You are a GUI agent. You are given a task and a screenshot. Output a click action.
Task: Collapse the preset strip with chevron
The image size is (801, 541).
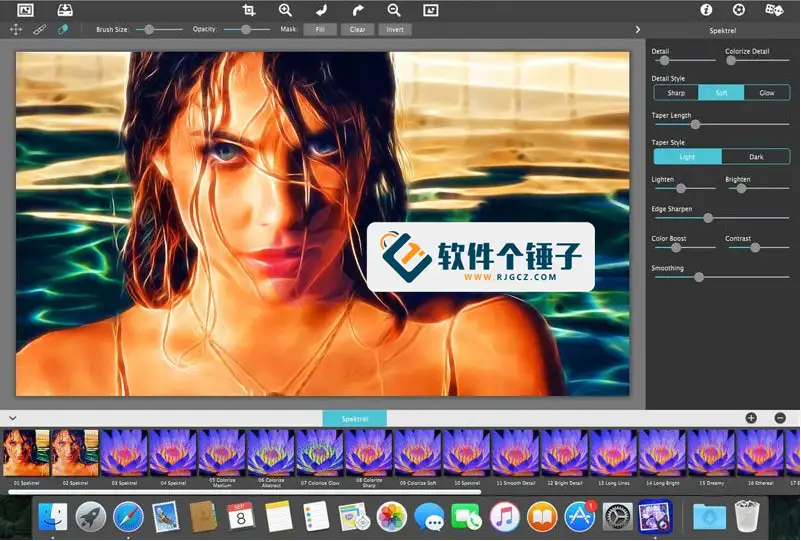point(10,417)
